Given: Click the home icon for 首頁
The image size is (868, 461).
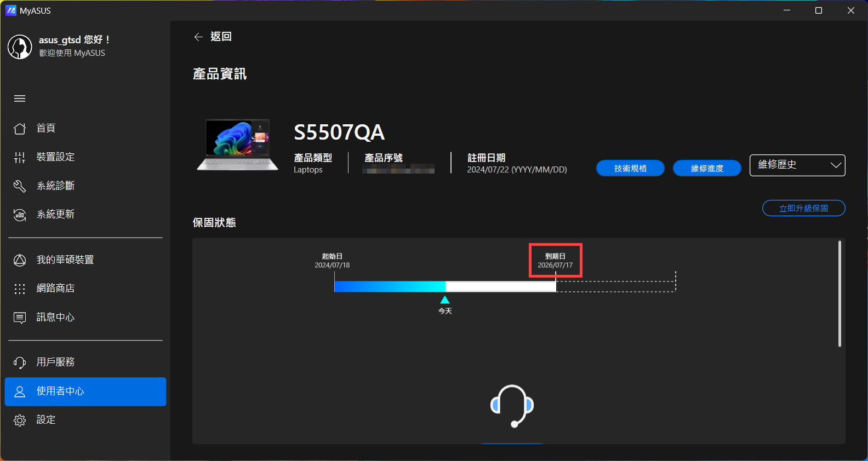Looking at the screenshot, I should pyautogui.click(x=20, y=129).
